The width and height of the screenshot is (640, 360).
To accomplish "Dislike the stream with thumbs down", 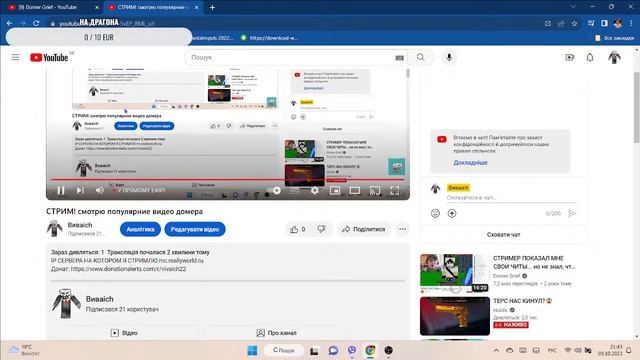I will coord(322,229).
